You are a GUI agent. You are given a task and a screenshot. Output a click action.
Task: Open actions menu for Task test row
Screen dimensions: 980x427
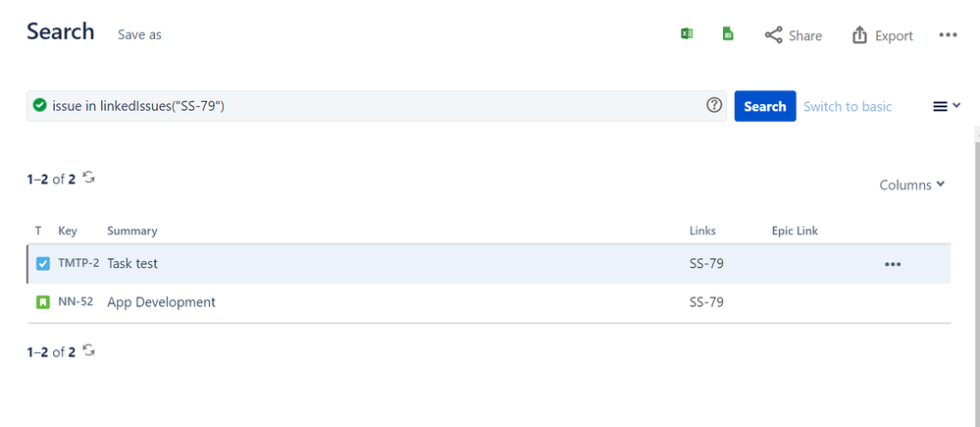893,264
